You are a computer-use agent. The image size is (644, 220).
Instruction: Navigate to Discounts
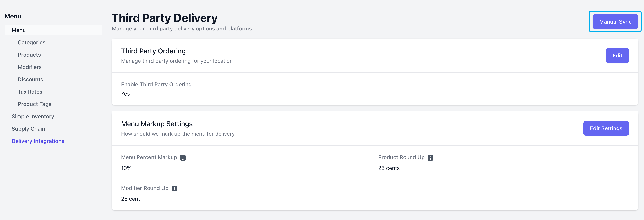30,79
